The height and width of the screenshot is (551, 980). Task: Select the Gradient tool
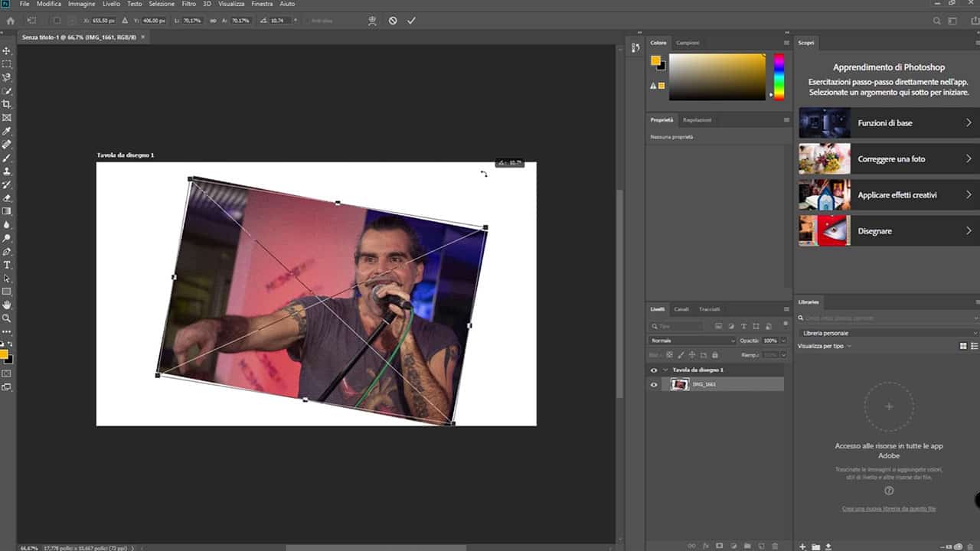[7, 211]
